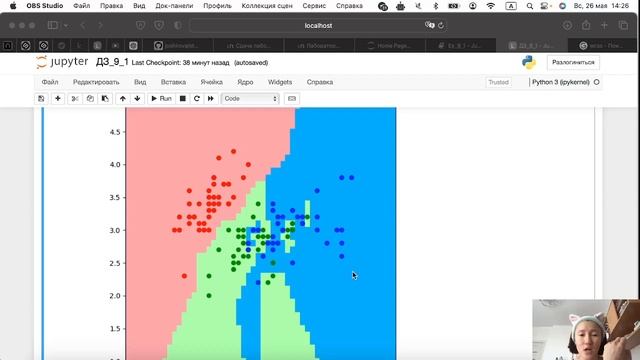Open a new Safari tab
Screen dimensions: 640x360
604,25
